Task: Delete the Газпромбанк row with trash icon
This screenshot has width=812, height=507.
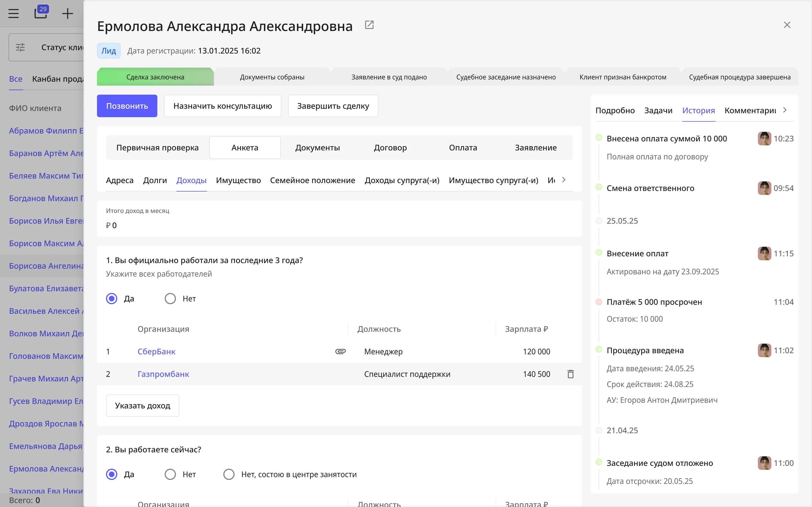Action: tap(570, 374)
